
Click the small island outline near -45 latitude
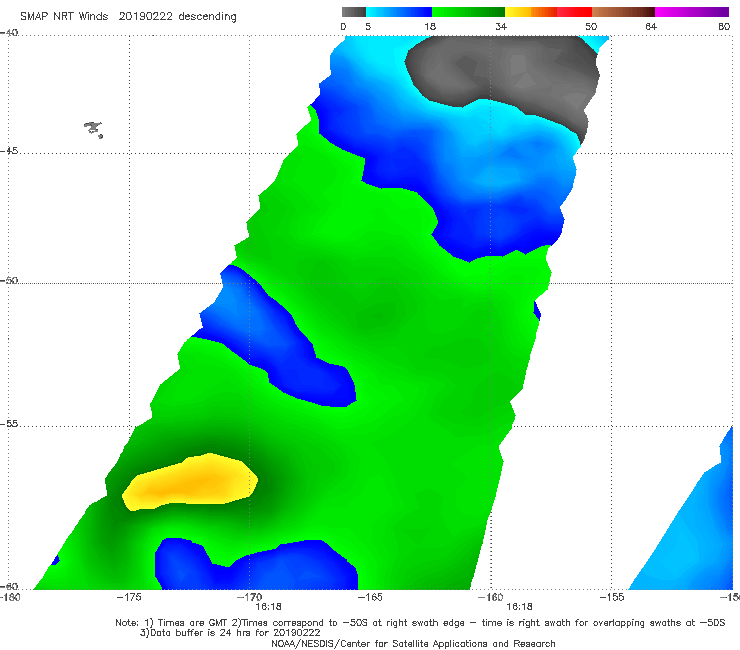(x=93, y=129)
